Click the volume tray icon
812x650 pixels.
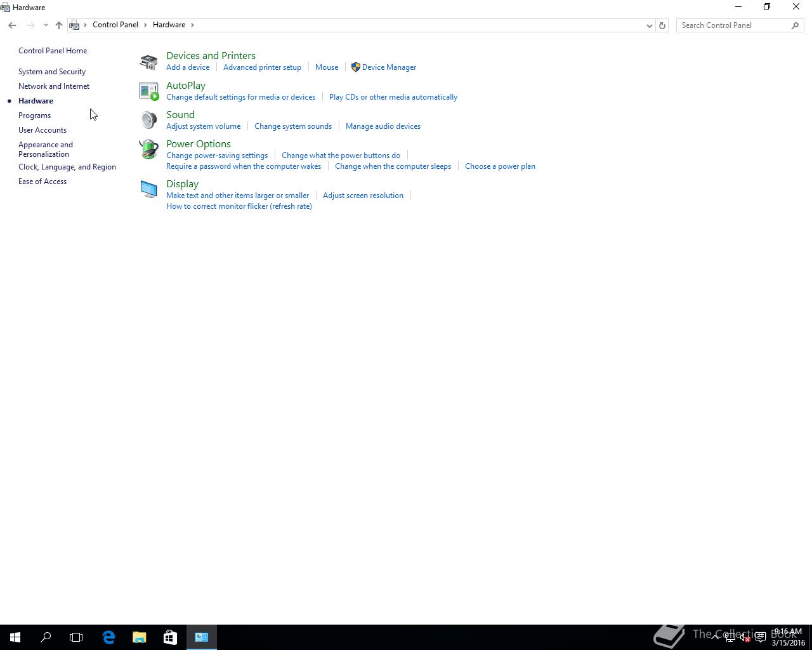745,637
